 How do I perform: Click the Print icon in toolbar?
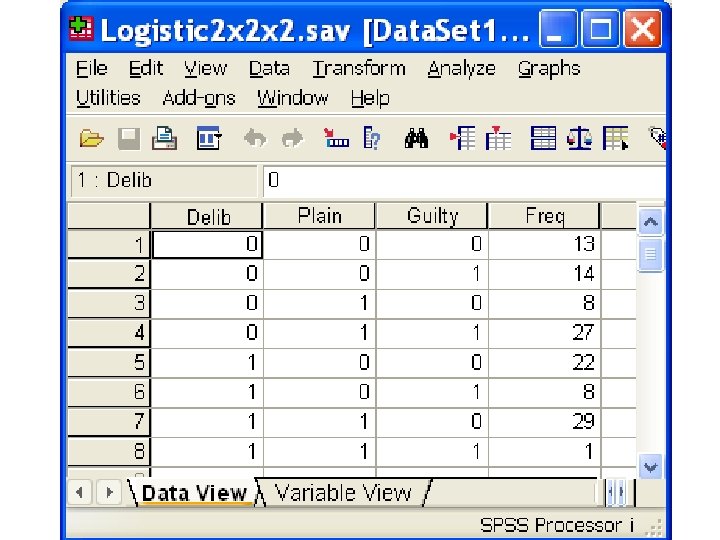pos(164,138)
